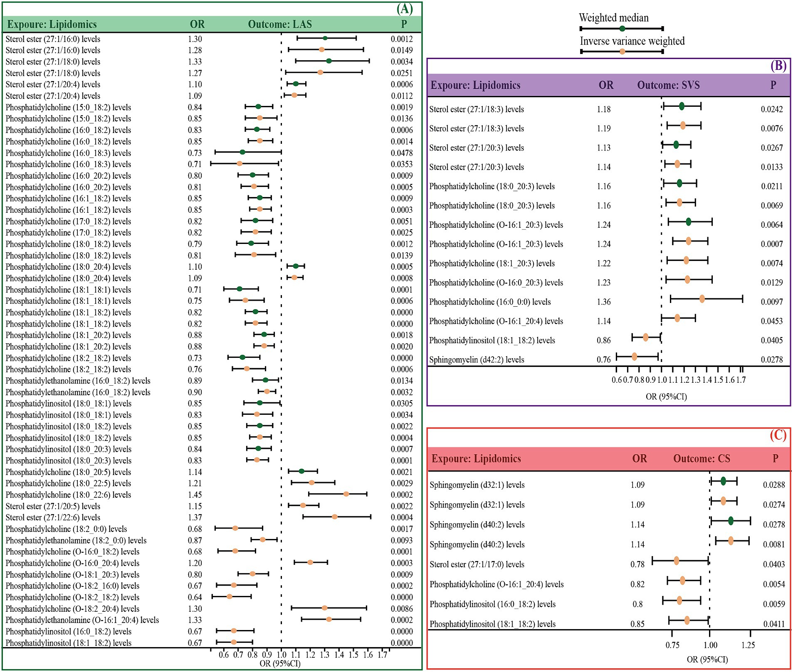Image resolution: width=793 pixels, height=672 pixels.
Task: Click Phosphatidylcholine (O-18:2_16:0) levels label
Action: [x=72, y=586]
